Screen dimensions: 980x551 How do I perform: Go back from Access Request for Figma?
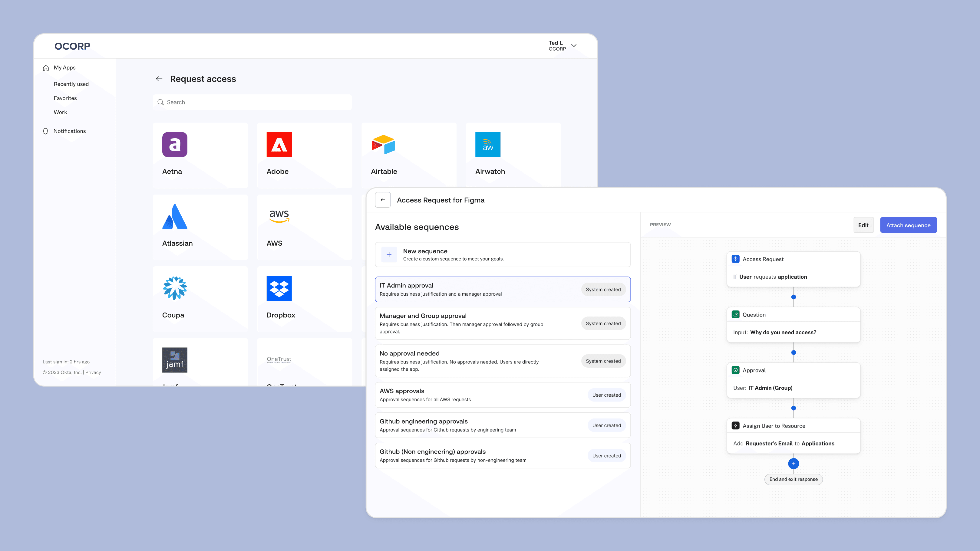[383, 200]
